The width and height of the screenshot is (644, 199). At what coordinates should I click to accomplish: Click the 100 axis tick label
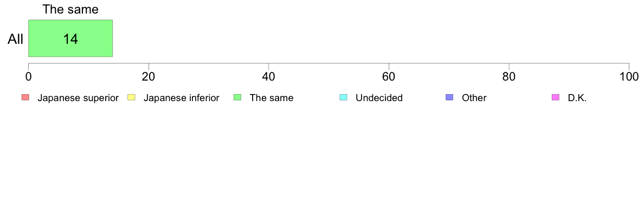click(629, 77)
